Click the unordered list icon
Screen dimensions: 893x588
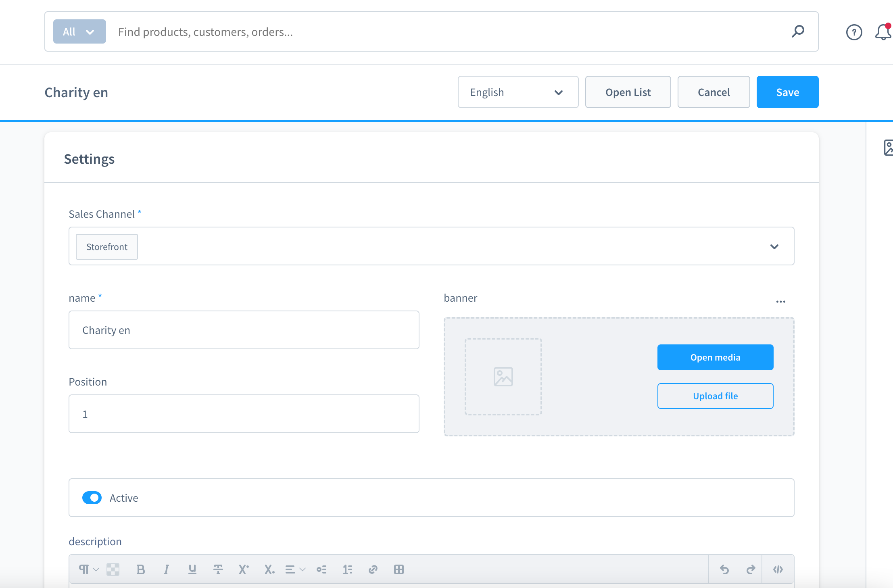click(322, 569)
